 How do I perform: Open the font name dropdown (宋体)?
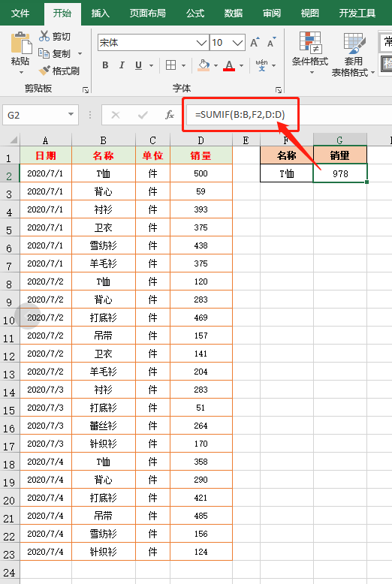click(201, 43)
